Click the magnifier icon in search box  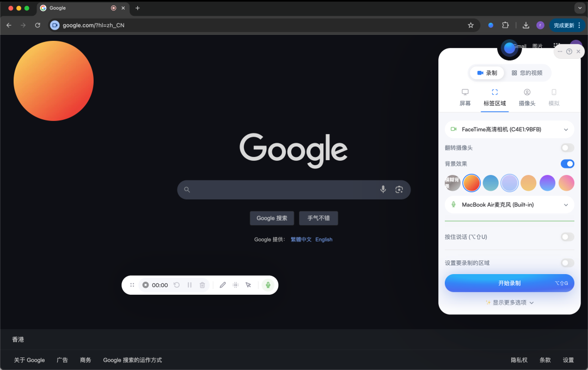(x=187, y=190)
